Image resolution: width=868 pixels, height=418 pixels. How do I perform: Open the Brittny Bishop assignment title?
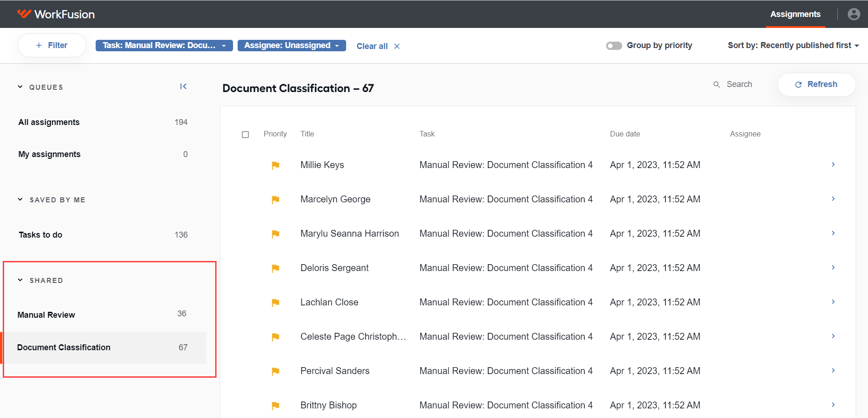click(x=328, y=405)
